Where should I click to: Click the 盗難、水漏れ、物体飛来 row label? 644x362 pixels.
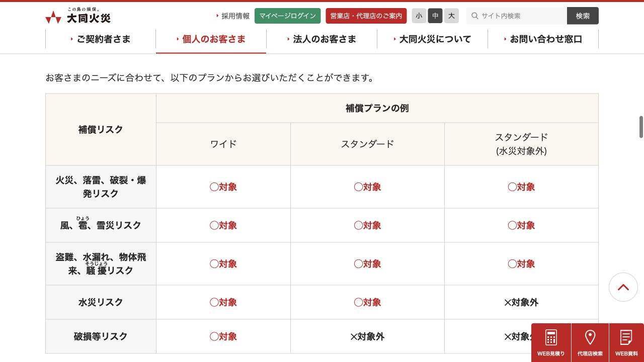click(101, 264)
